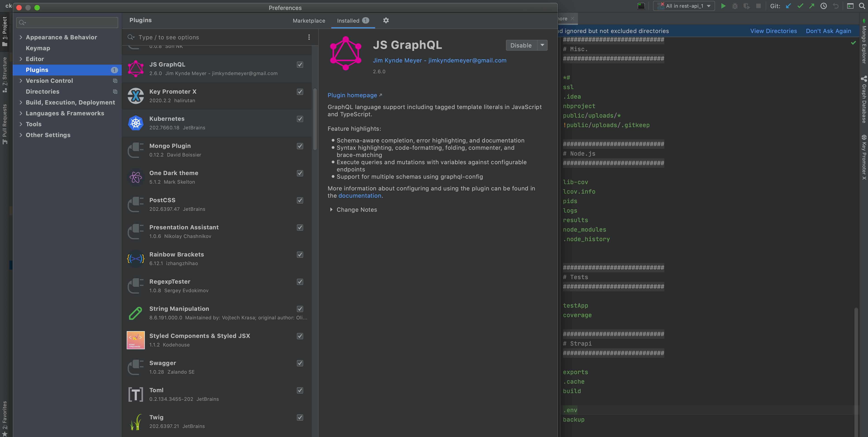Expand the Editor settings node
This screenshot has height=437, width=868.
coord(21,59)
